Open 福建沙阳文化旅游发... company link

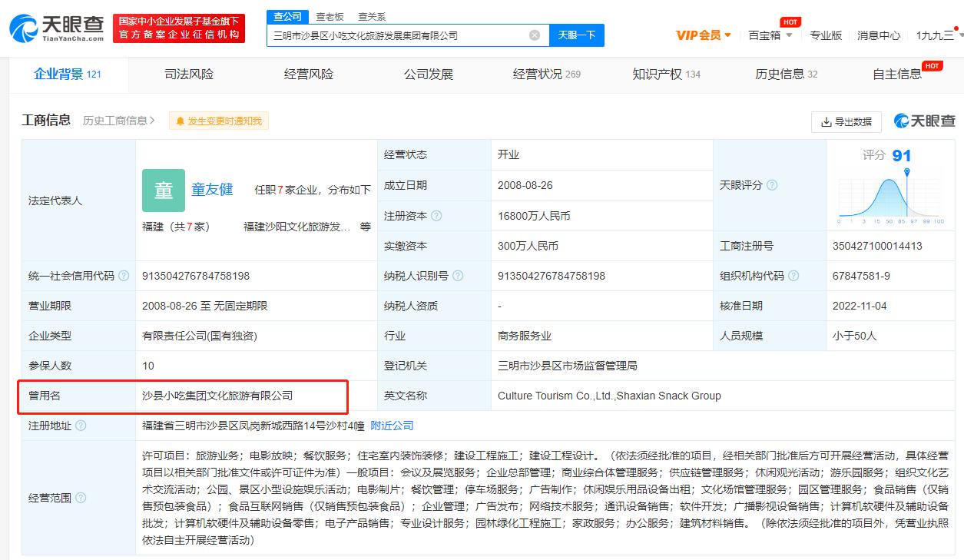point(296,227)
